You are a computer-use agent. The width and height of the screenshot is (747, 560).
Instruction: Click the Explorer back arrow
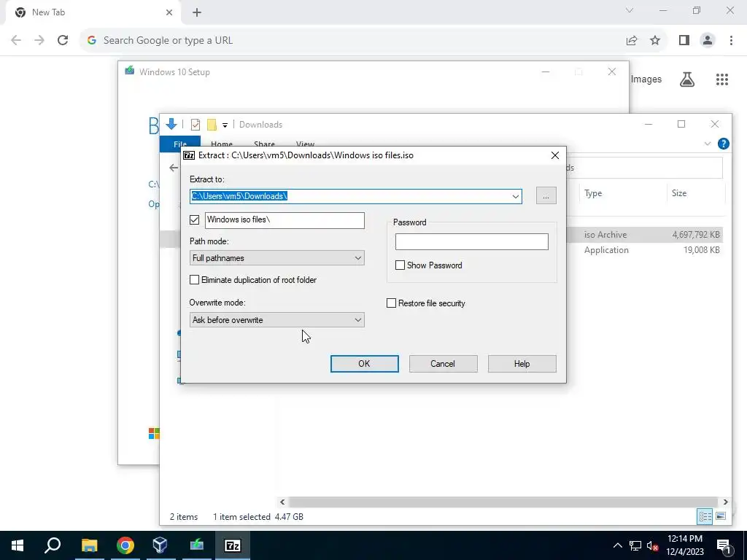[174, 168]
